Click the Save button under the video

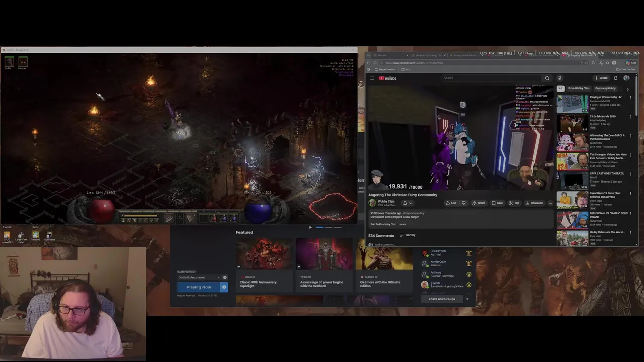point(497,203)
